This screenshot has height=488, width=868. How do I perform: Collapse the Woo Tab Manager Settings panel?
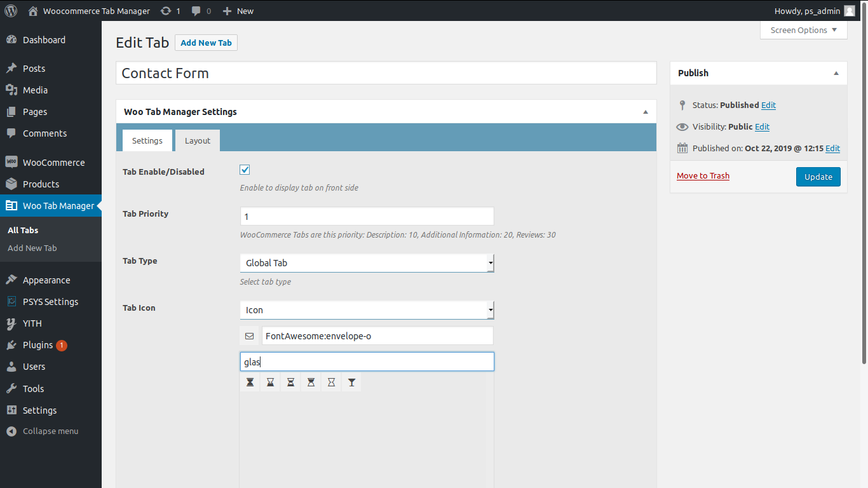pyautogui.click(x=646, y=112)
